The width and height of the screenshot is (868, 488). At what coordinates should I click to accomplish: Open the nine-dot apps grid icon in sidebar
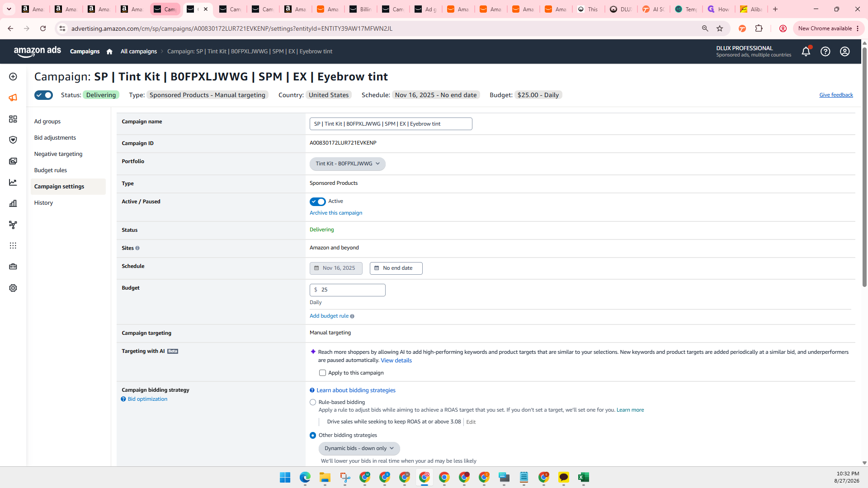(13, 245)
